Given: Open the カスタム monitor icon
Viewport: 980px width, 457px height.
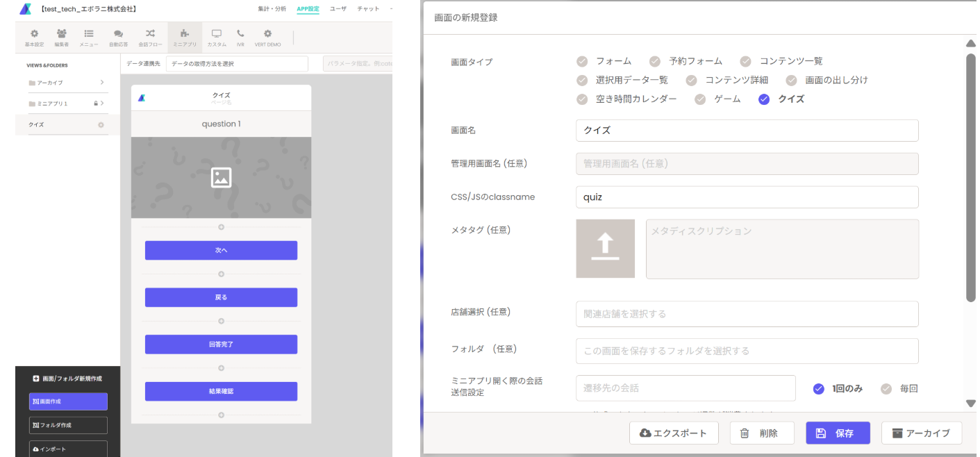Looking at the screenshot, I should click(217, 33).
